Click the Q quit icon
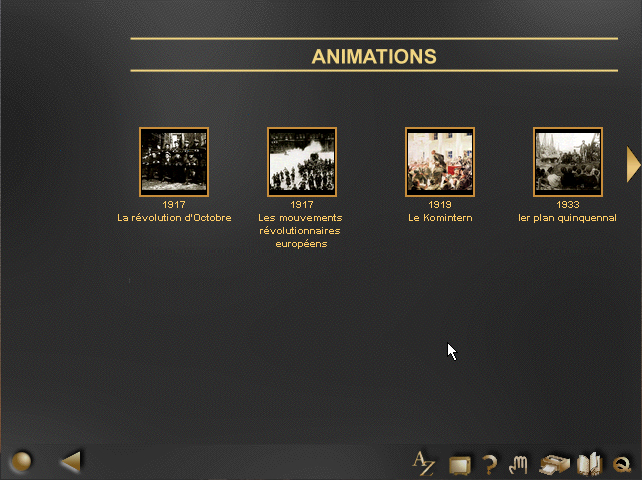The width and height of the screenshot is (642, 480). (x=622, y=464)
